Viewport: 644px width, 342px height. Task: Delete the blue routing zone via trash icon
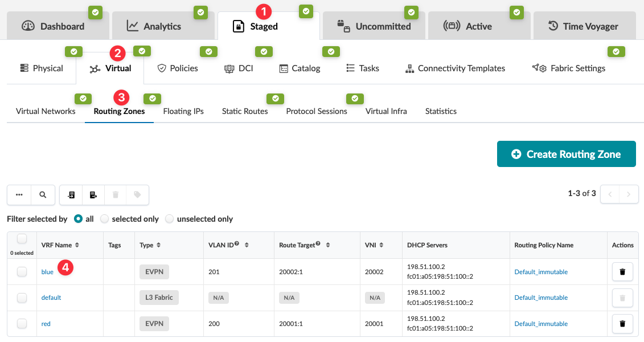(x=622, y=272)
